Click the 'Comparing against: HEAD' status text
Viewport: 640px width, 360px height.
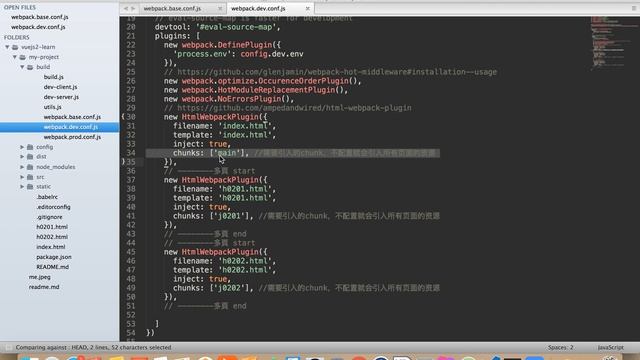(93, 348)
